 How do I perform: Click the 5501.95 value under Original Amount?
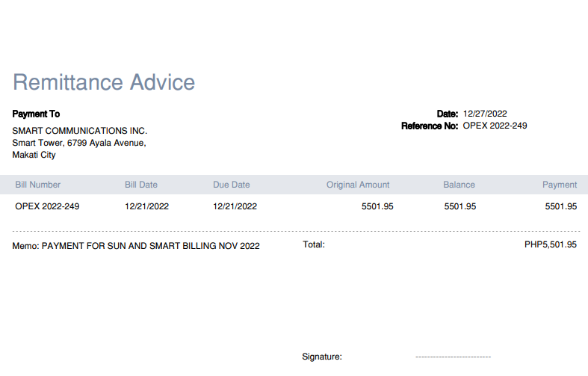pos(377,206)
